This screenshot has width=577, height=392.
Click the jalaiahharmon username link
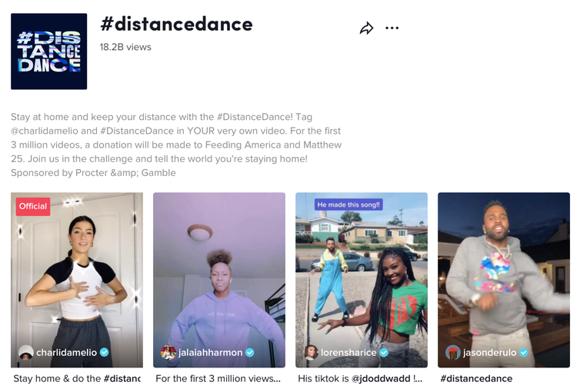click(x=211, y=352)
